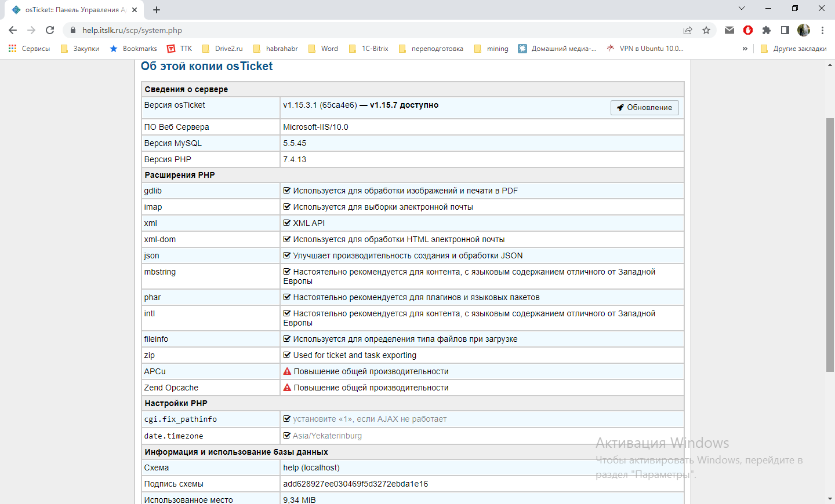835x504 pixels.
Task: Click the Microsoft-IIS/10.0 server value
Action: click(x=315, y=127)
